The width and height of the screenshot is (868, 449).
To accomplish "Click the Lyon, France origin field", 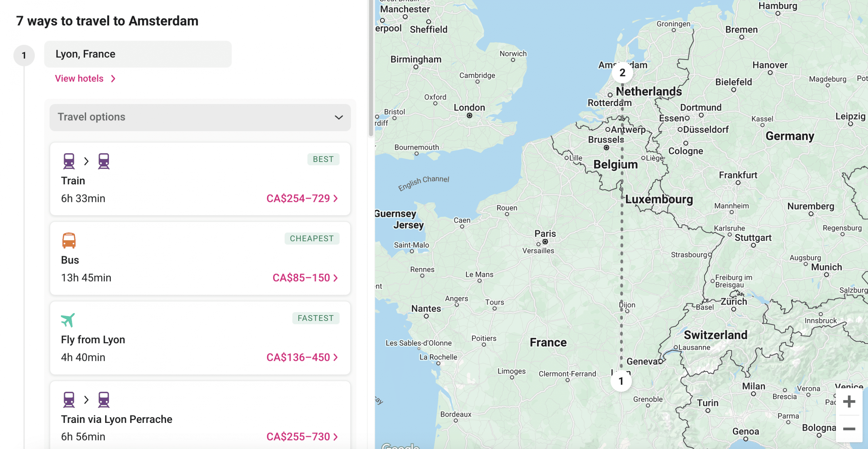I will [138, 54].
